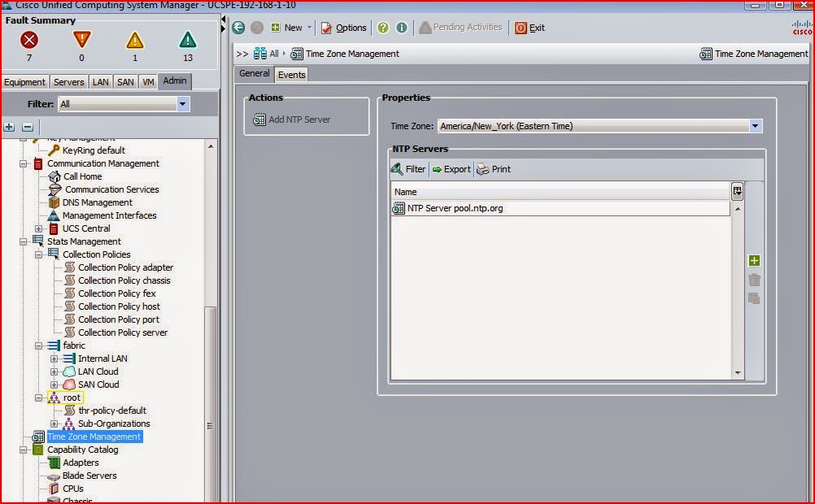Select the Equipment tab
This screenshot has width=815, height=504.
tap(24, 81)
